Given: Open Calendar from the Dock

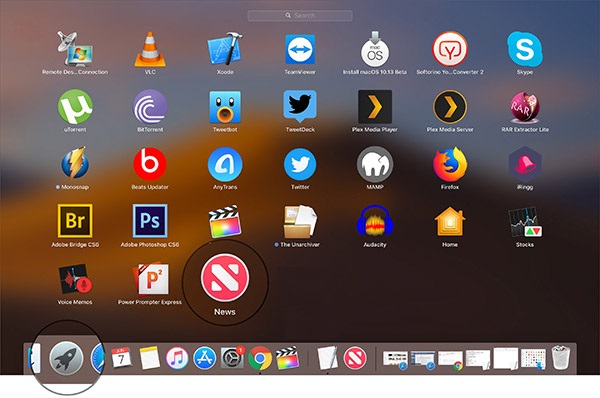Looking at the screenshot, I should pos(121,358).
